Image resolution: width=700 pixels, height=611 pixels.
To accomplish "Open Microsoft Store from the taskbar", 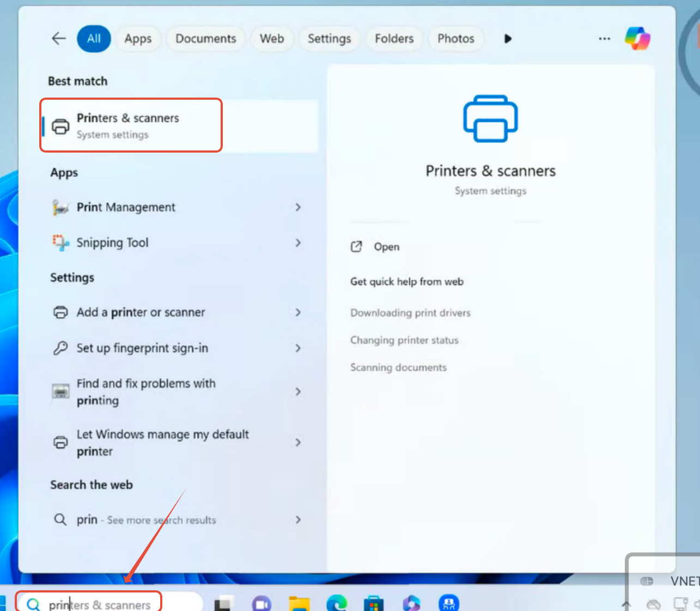I will coord(374,603).
